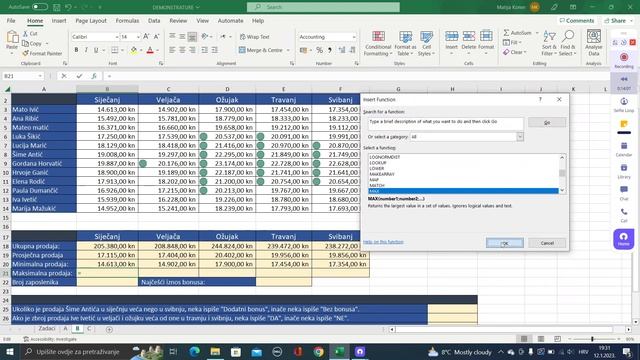Click the Insert cells icon
This screenshot has width=640, height=360.
coord(451,37)
